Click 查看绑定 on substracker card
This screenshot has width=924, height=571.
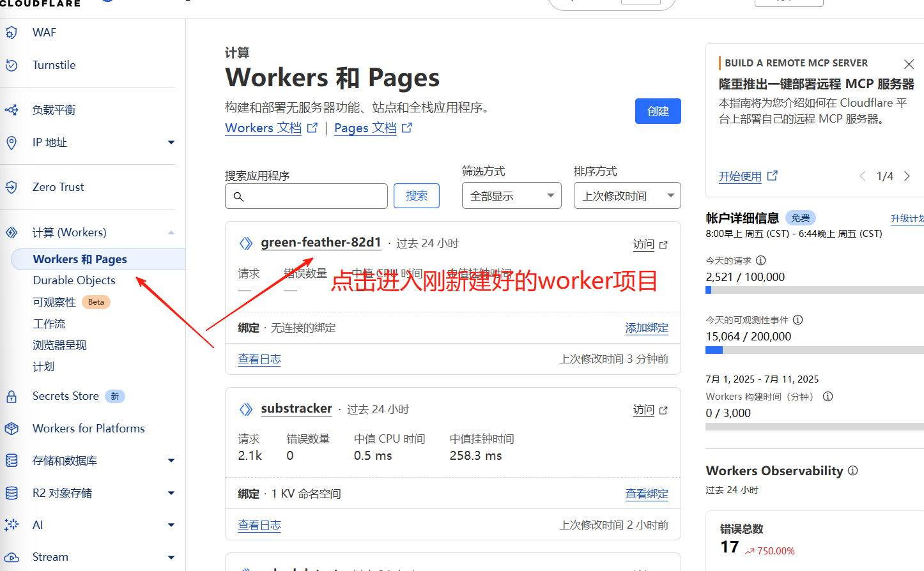point(647,494)
